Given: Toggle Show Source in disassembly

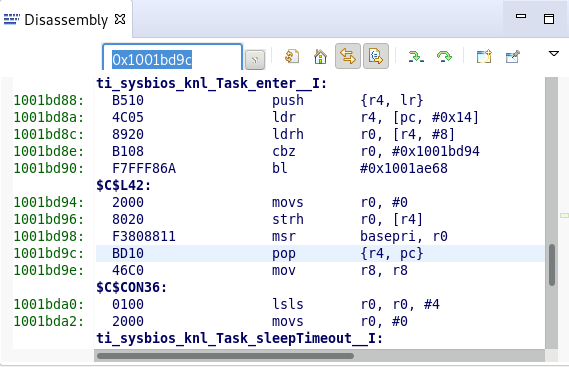Looking at the screenshot, I should point(376,56).
